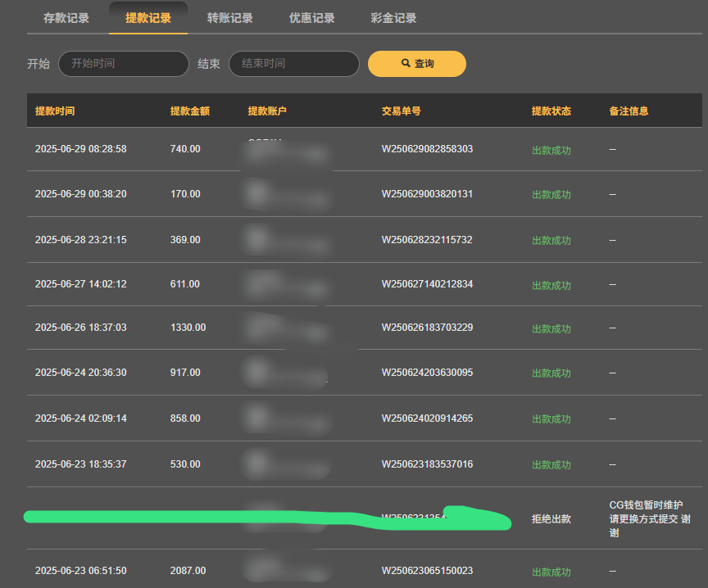
Task: Click the 备注信息 column header
Action: pos(629,111)
